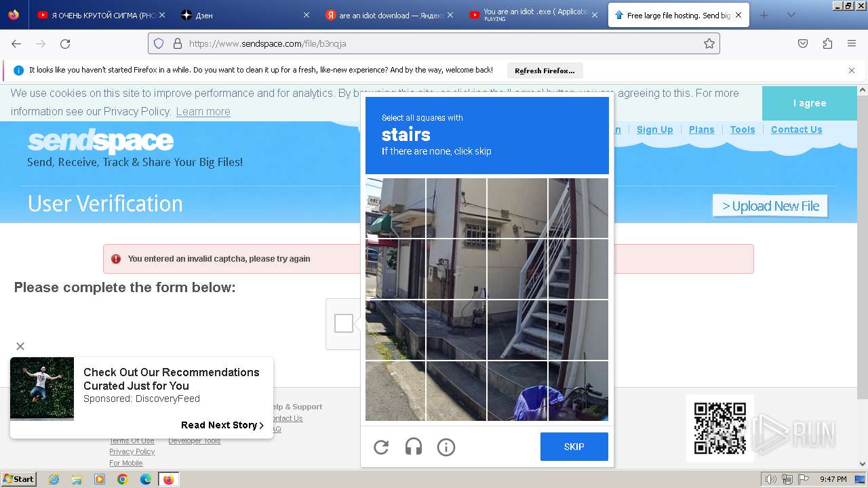Viewport: 868px width, 488px height.
Task: Tick the reCAPTCHA checkbox
Action: [344, 324]
